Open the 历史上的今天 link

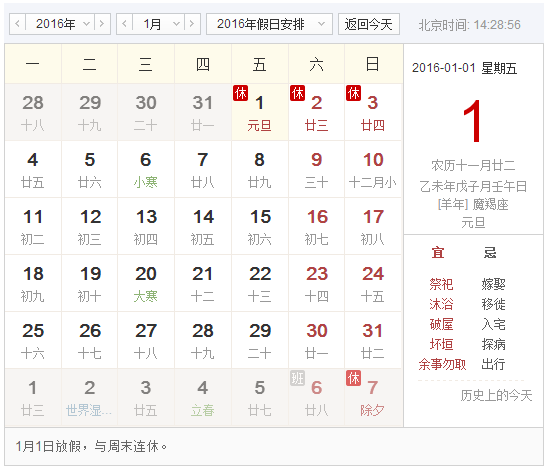point(496,395)
